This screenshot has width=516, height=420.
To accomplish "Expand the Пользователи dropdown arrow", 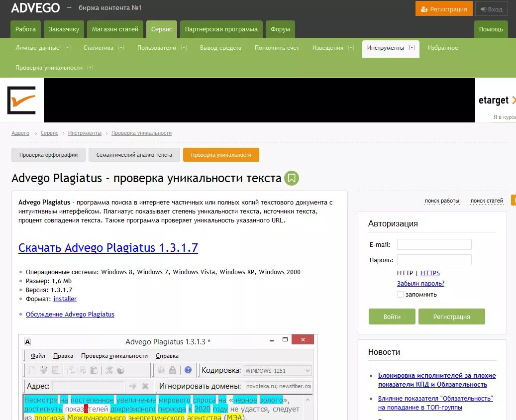I will [x=184, y=47].
